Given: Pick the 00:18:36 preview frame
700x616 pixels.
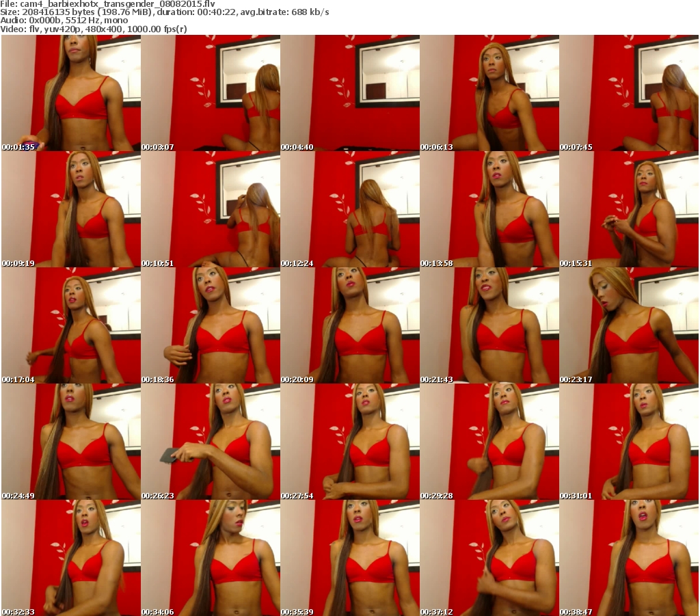Looking at the screenshot, I should (211, 325).
